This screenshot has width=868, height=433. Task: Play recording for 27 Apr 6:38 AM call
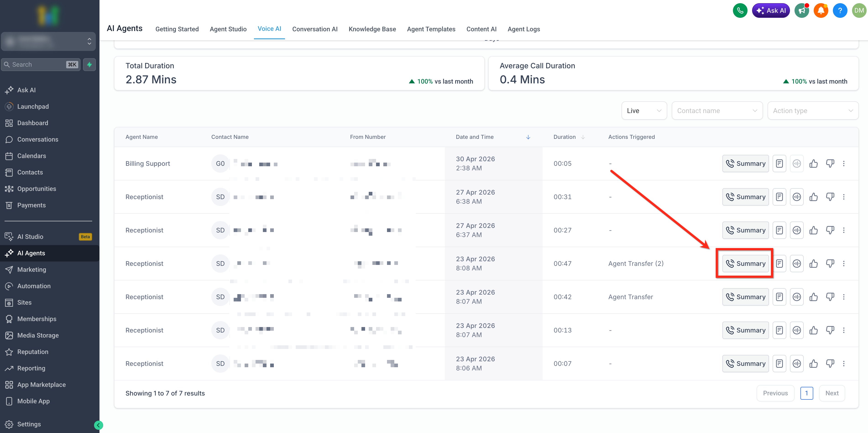[797, 197]
